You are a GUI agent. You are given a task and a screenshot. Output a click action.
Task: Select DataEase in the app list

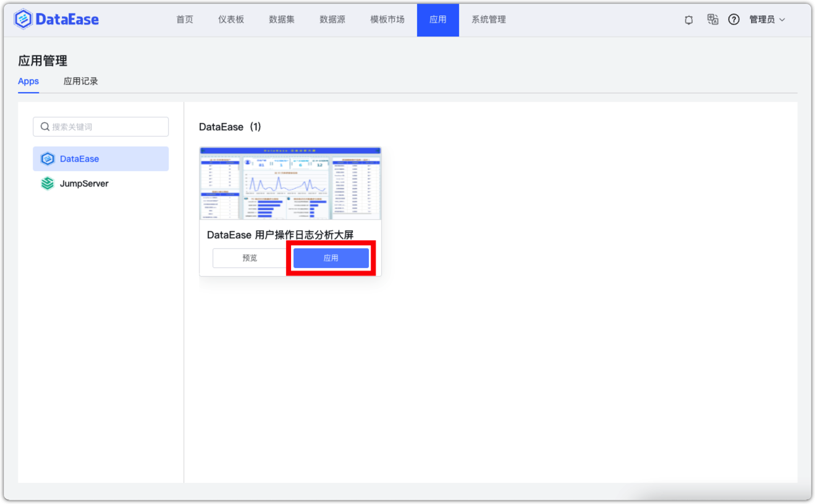tap(101, 159)
